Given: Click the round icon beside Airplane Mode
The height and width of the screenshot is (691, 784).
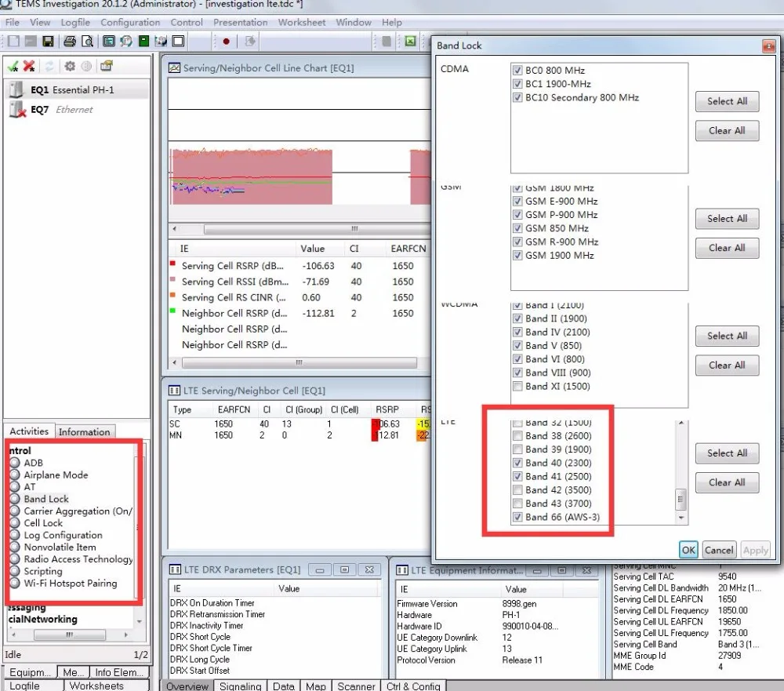Looking at the screenshot, I should pos(14,475).
